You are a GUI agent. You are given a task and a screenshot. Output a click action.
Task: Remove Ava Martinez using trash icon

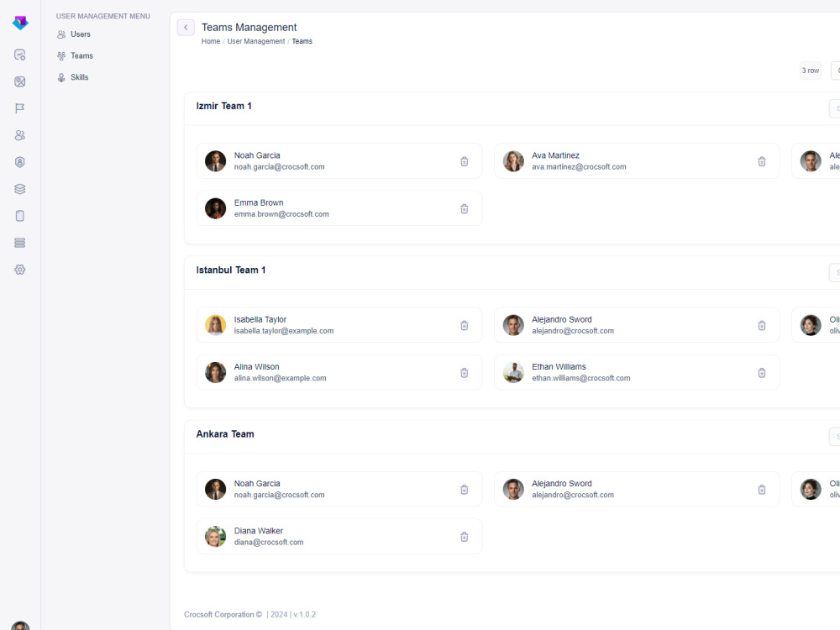[x=761, y=161]
